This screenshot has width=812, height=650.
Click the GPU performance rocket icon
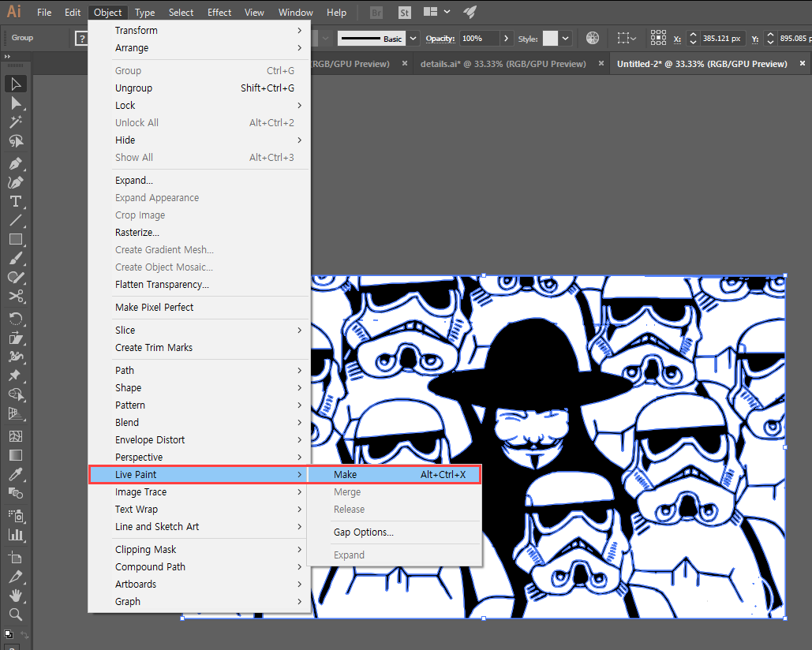[x=470, y=12]
